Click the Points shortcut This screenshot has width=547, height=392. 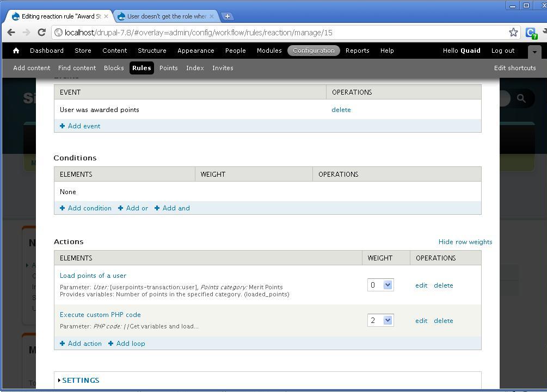pos(169,68)
